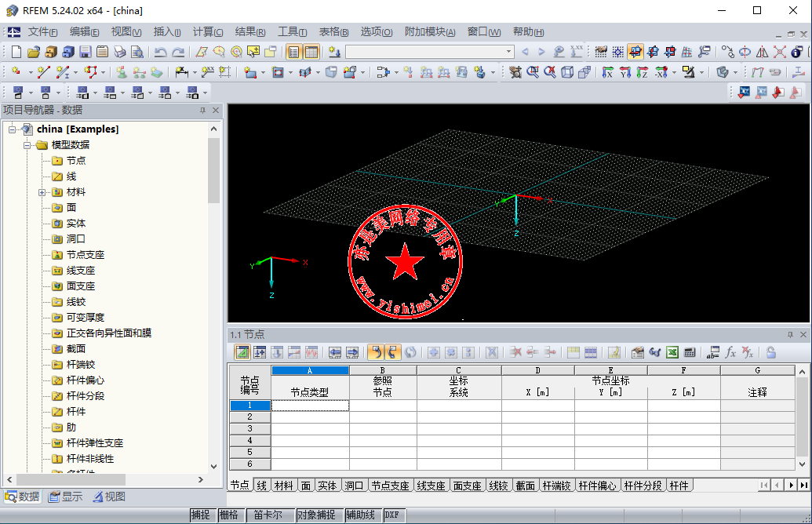812x524 pixels.
Task: Click the printer icon in the top toolbar
Action: click(120, 52)
